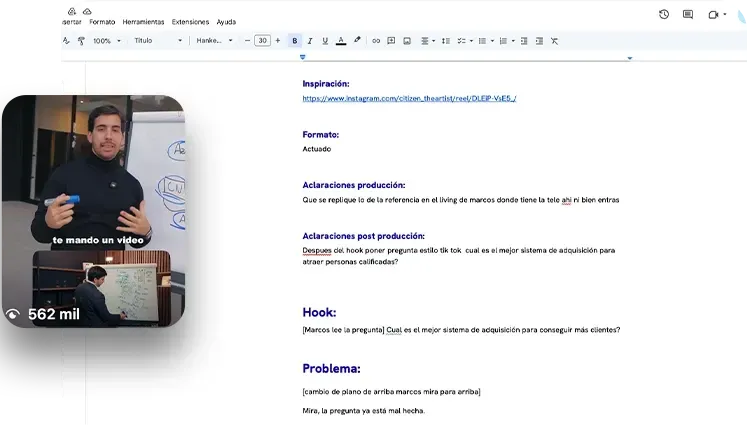Viewport: 747px width, 425px height.
Task: Open version history clock icon
Action: pyautogui.click(x=664, y=14)
